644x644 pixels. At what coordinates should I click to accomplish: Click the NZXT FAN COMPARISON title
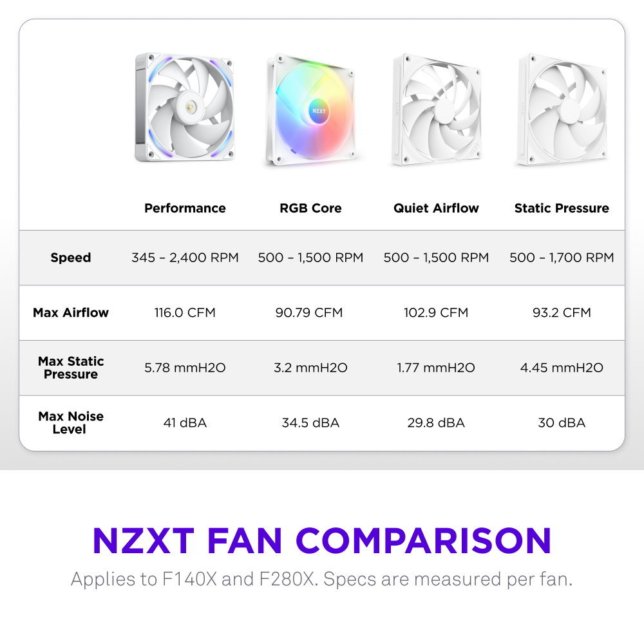322,540
